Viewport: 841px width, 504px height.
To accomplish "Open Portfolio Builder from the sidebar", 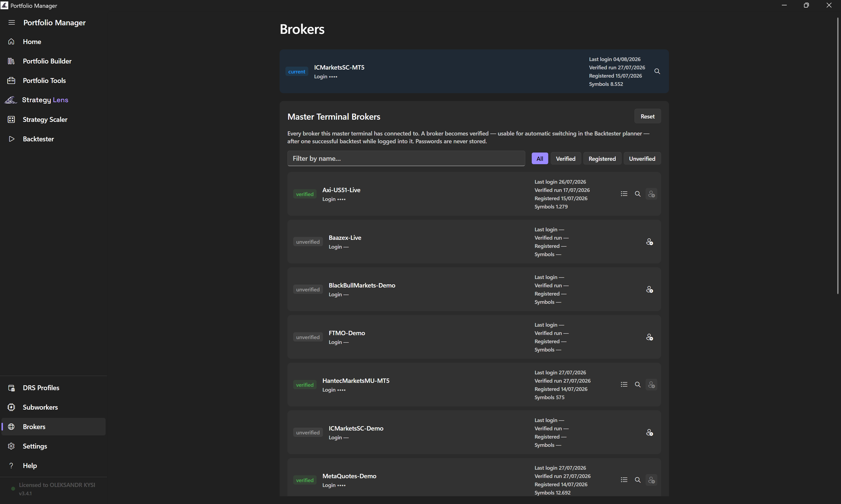I will (47, 61).
